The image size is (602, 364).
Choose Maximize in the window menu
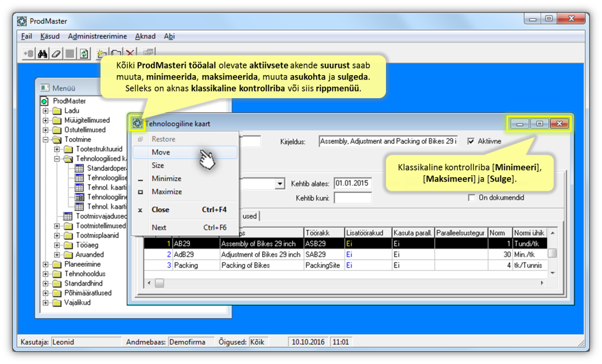pos(185,192)
